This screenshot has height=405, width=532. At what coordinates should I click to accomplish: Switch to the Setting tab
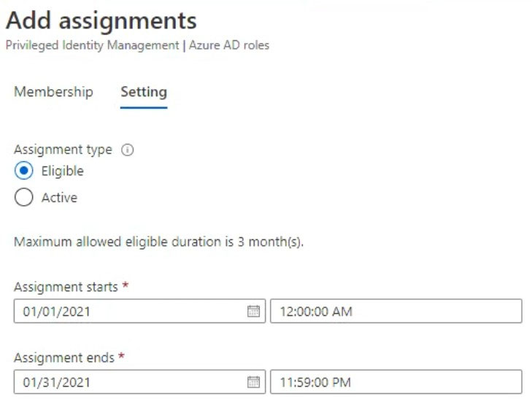(x=144, y=92)
